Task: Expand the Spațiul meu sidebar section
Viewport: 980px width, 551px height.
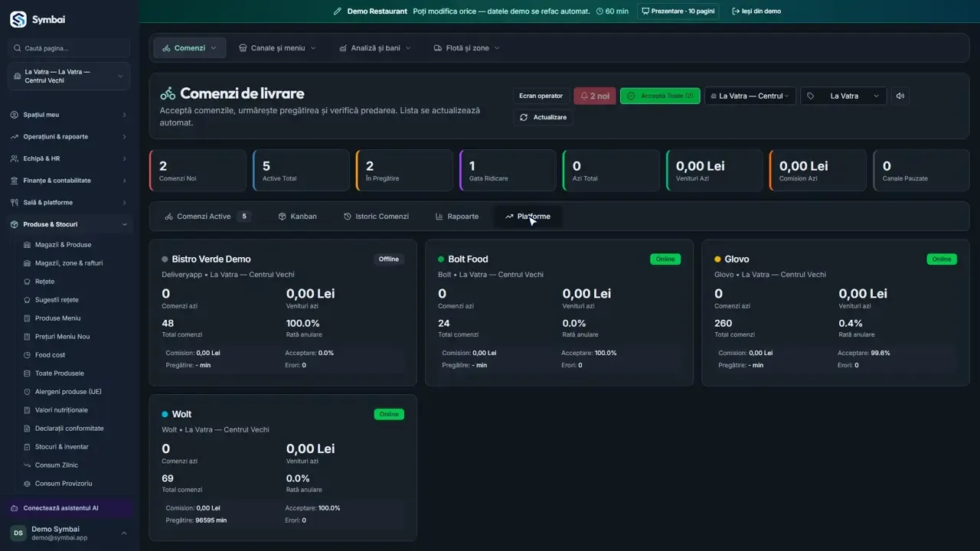Action: [x=69, y=115]
